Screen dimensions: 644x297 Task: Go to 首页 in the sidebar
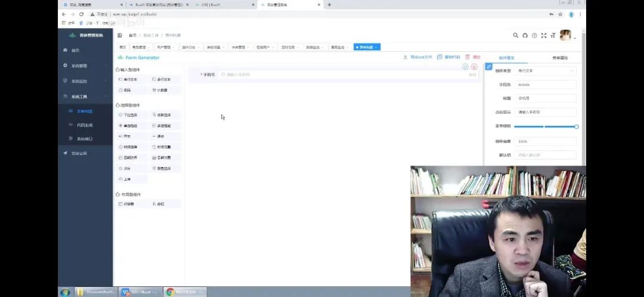click(85, 50)
